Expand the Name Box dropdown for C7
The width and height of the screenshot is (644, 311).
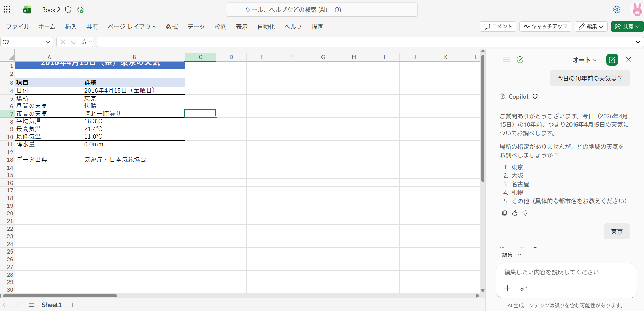[48, 42]
